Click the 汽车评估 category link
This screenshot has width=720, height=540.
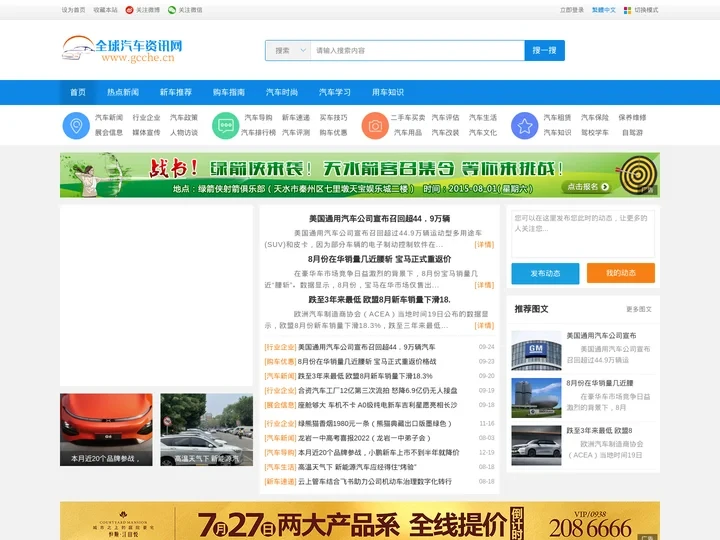tap(445, 118)
